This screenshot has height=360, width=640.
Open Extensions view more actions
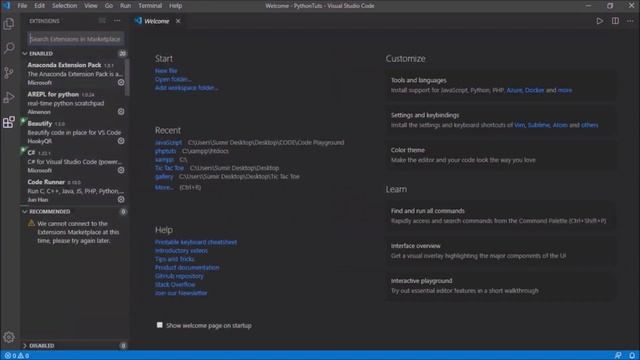click(x=117, y=20)
